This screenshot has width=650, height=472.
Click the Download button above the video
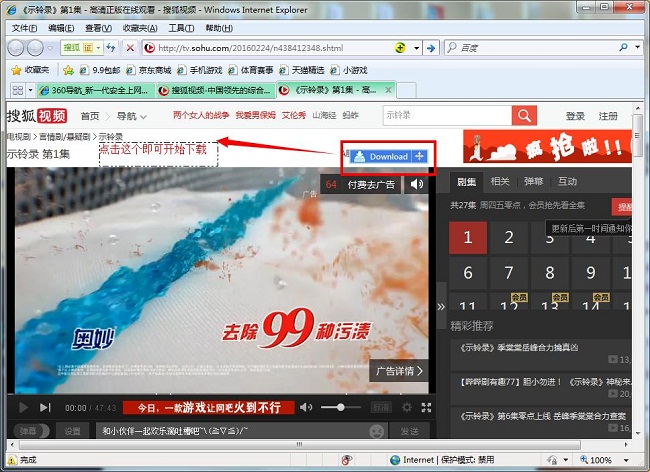click(381, 157)
